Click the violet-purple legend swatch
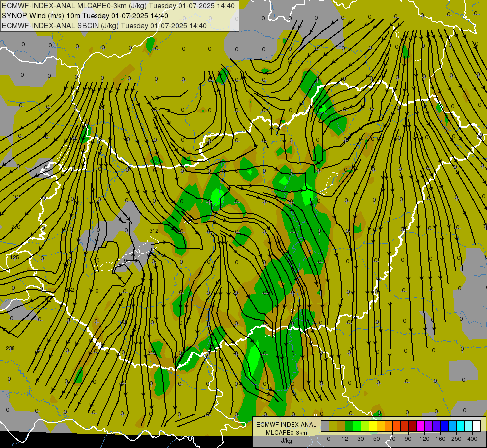Image resolution: width=487 pixels, height=448 pixels. coord(429,426)
